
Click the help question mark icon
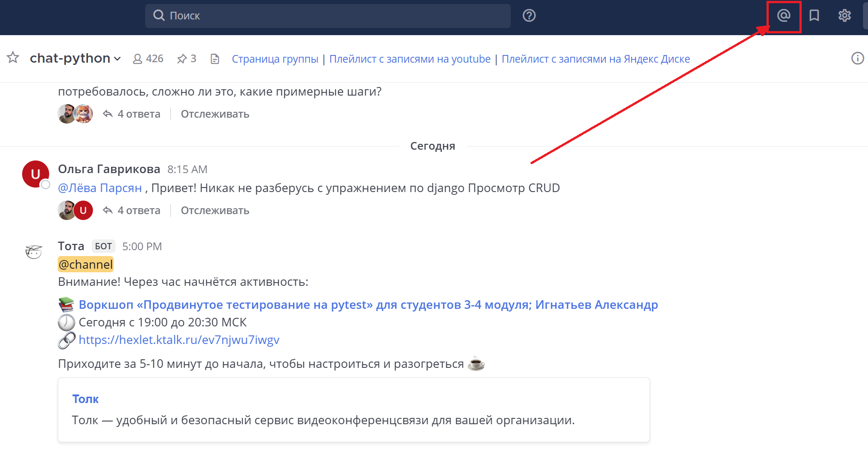click(529, 16)
